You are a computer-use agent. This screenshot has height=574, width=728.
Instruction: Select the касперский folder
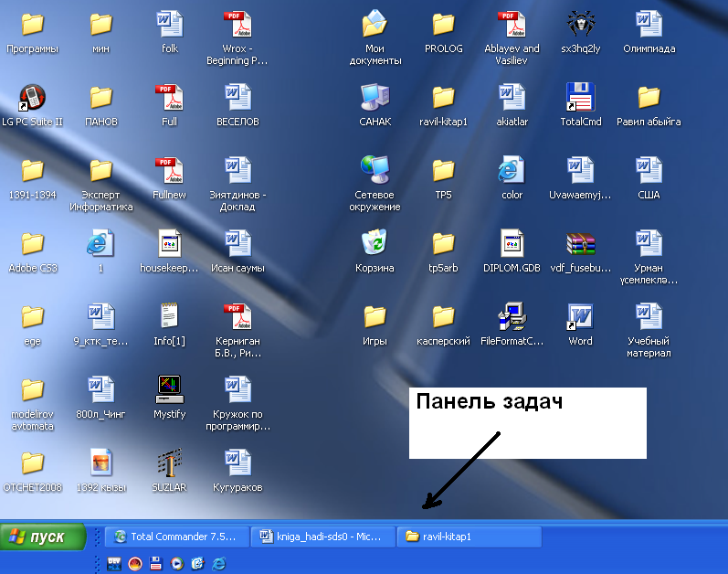[443, 317]
